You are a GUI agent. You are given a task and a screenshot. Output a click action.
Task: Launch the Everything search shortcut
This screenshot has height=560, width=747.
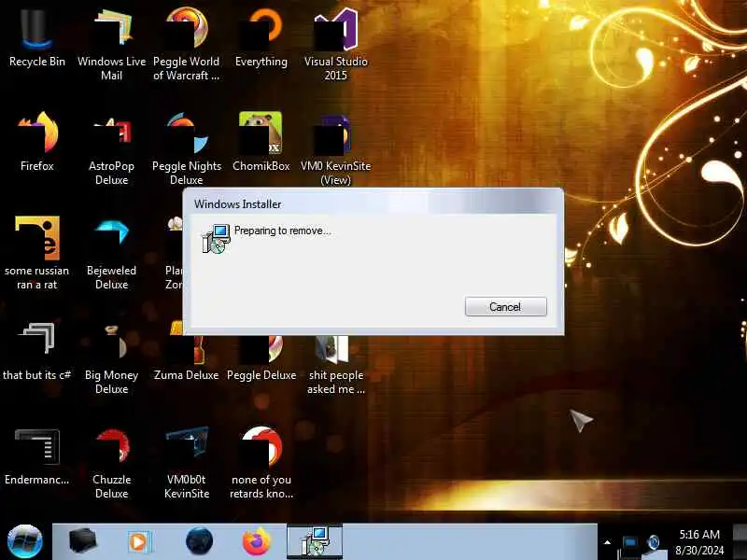(x=261, y=38)
